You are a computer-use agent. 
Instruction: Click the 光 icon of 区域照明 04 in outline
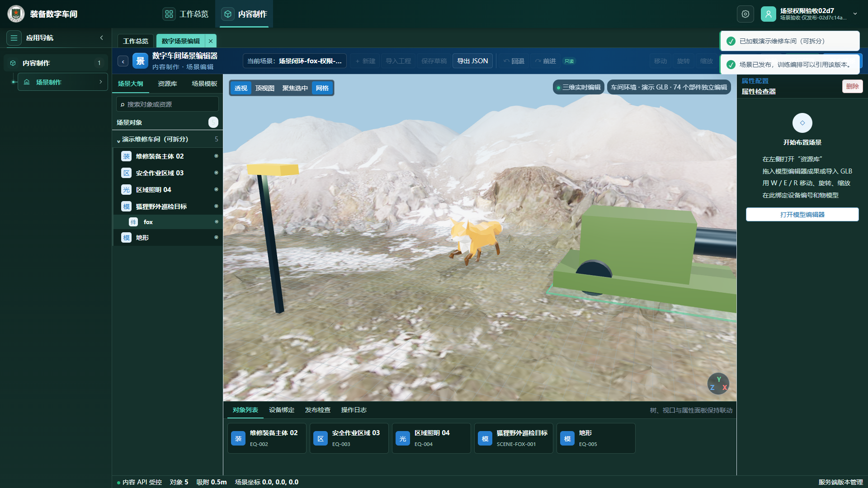coord(127,190)
